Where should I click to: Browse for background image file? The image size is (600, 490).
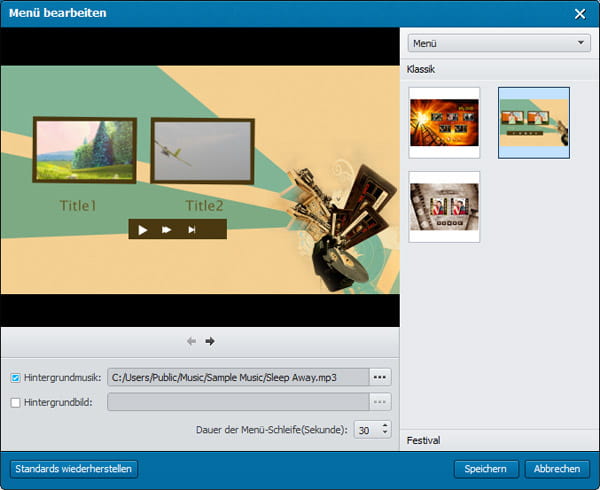click(380, 402)
